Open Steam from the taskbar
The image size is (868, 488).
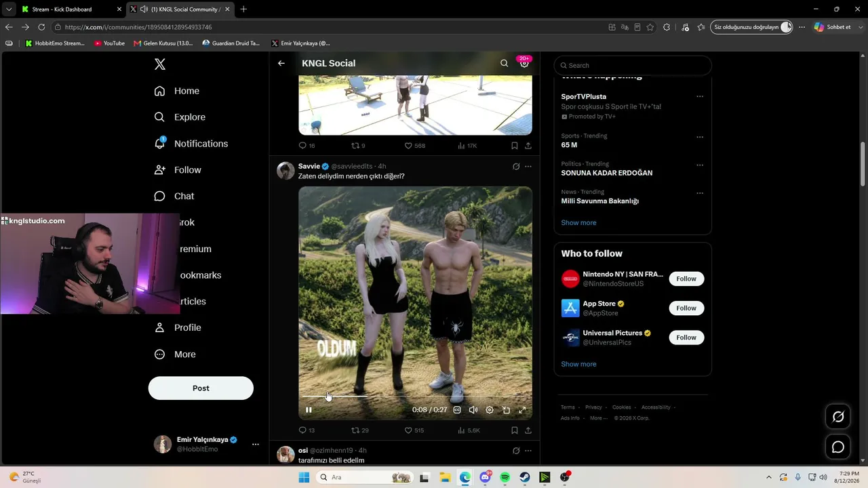[525, 477]
